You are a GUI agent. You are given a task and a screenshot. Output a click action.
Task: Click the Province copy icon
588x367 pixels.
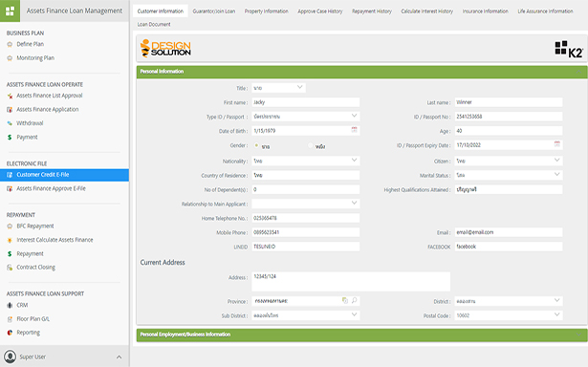tap(345, 301)
